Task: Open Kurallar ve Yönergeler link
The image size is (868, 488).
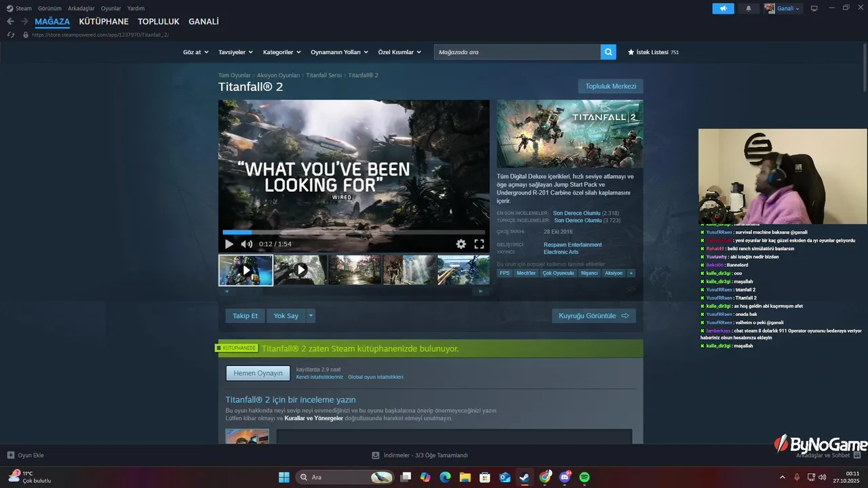Action: click(315, 418)
